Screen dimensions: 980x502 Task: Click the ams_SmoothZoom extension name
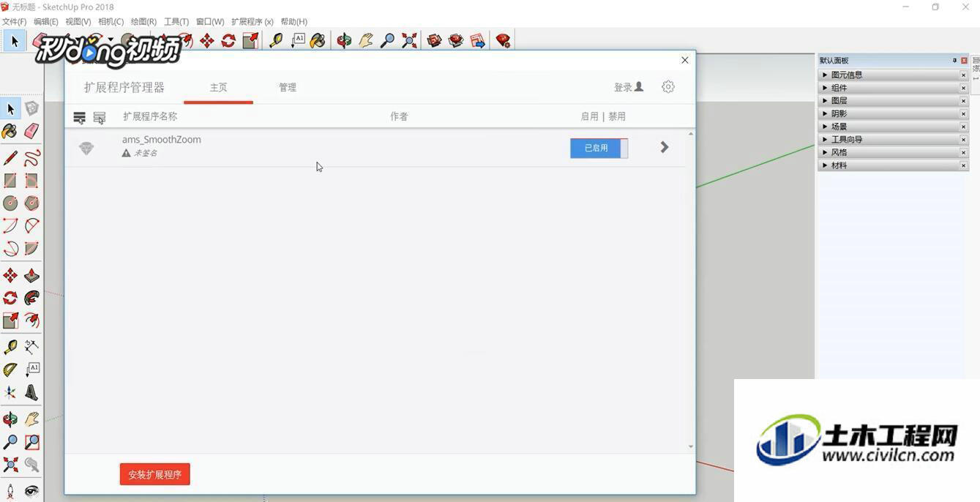162,139
